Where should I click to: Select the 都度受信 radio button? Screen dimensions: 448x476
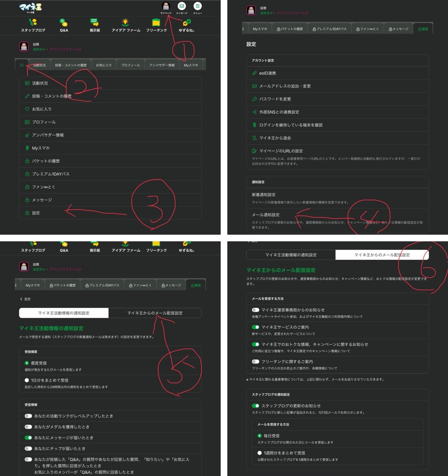pyautogui.click(x=27, y=363)
